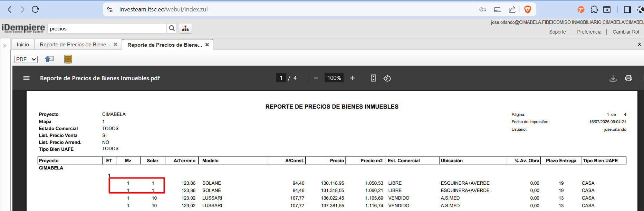644x211 pixels.
Task: Zoom out of the PDF document
Action: pyautogui.click(x=316, y=78)
